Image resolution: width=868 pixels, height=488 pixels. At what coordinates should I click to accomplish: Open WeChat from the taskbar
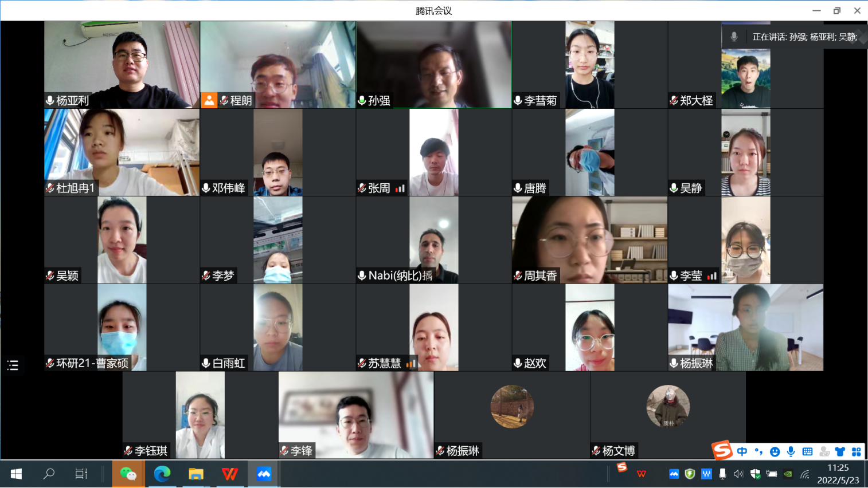pos(128,474)
